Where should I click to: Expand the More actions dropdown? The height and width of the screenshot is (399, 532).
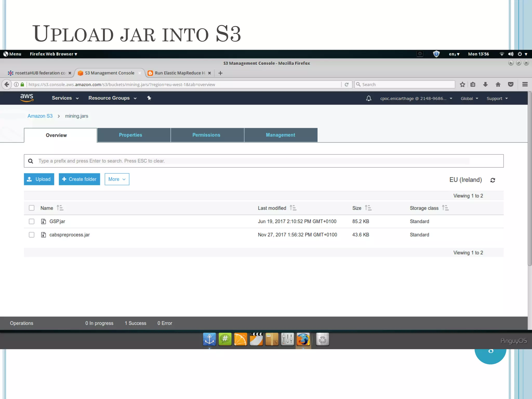click(117, 179)
